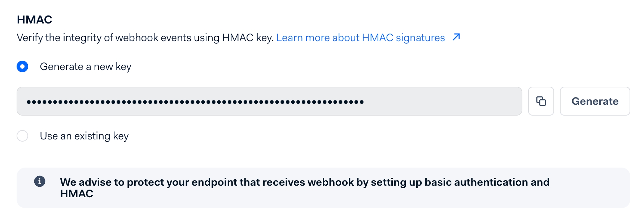644x216 pixels.
Task: Select the Generate a new key radio button
Action: coord(22,66)
